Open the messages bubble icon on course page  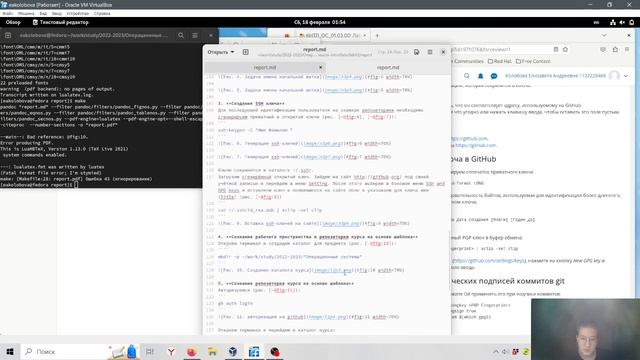[494, 76]
